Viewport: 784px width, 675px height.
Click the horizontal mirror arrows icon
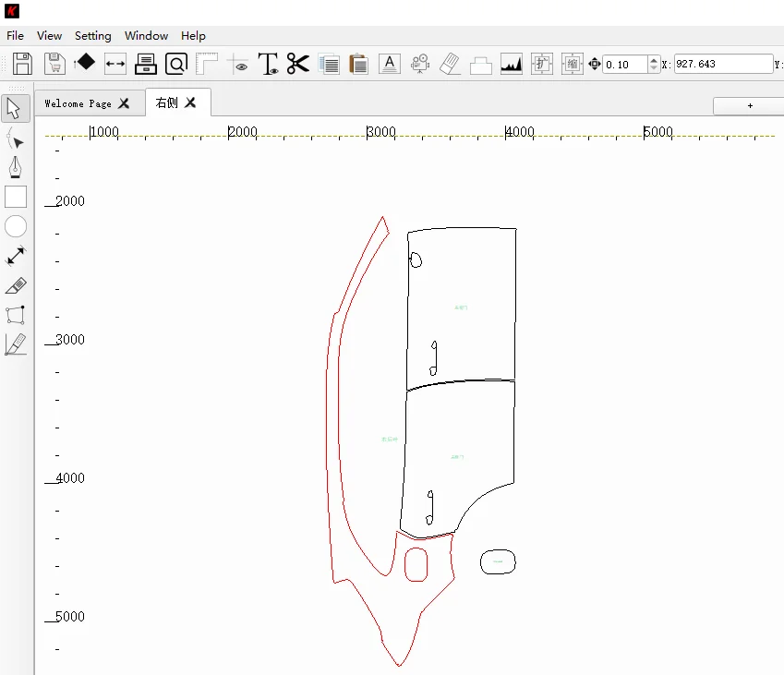click(115, 64)
